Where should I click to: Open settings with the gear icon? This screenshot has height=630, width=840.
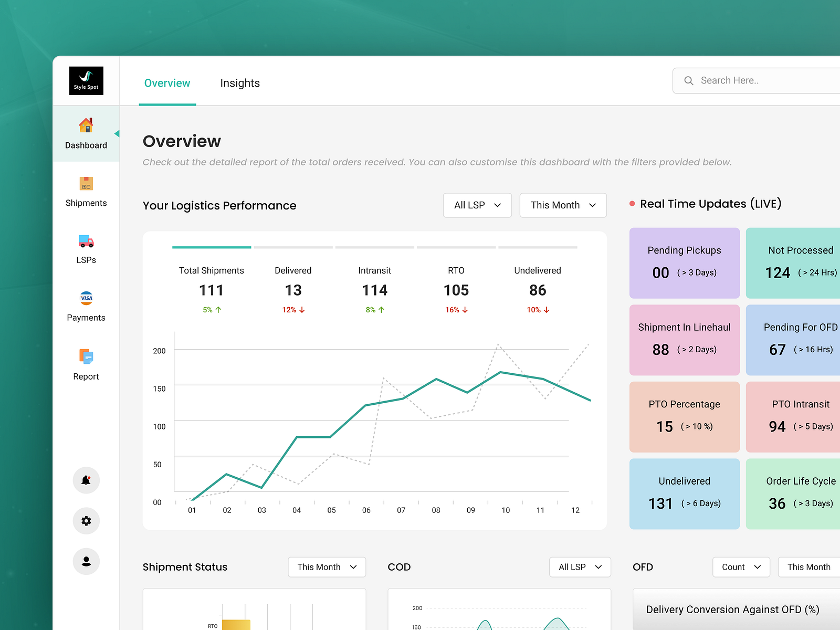tap(86, 521)
